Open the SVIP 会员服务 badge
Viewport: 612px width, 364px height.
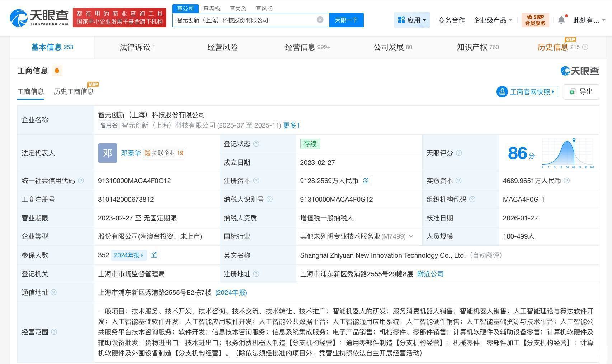click(x=535, y=20)
